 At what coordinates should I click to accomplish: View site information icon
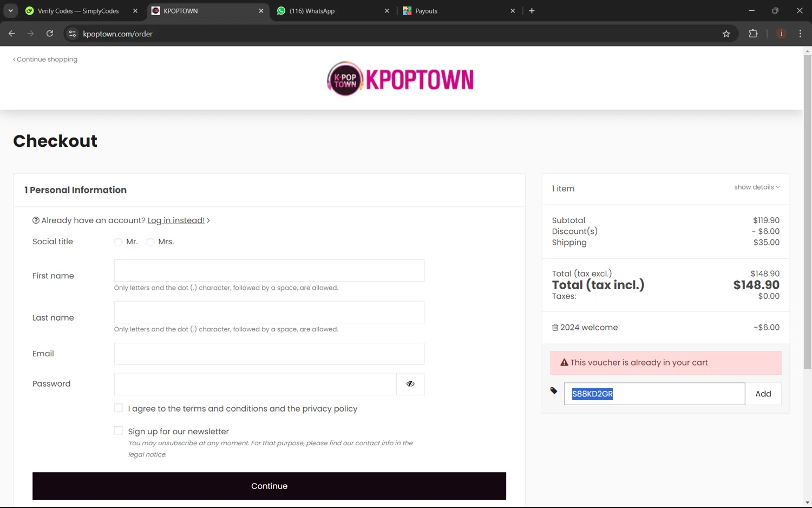click(x=72, y=34)
